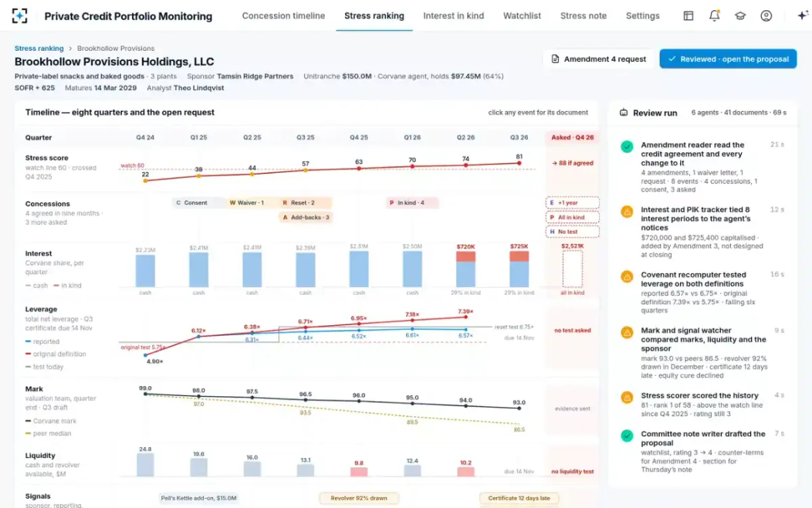Viewport: 812px width, 508px height.
Task: Open the user account icon
Action: [766, 16]
